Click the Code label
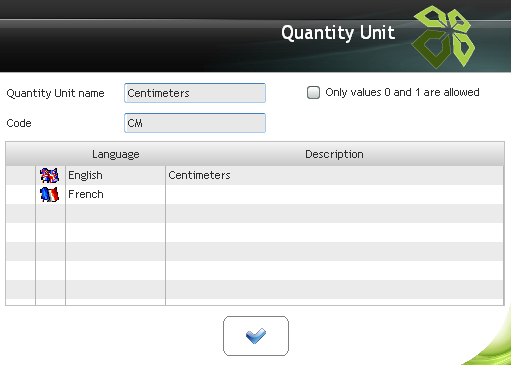Image resolution: width=511 pixels, height=365 pixels. click(x=19, y=123)
